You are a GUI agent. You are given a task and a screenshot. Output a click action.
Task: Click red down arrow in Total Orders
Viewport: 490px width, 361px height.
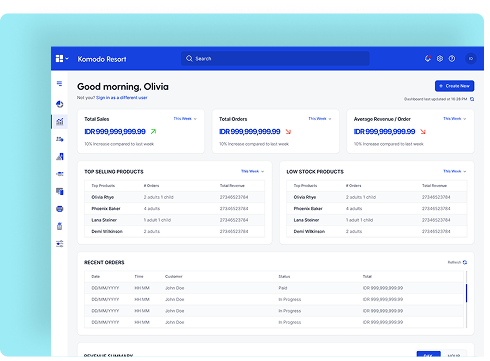point(288,132)
